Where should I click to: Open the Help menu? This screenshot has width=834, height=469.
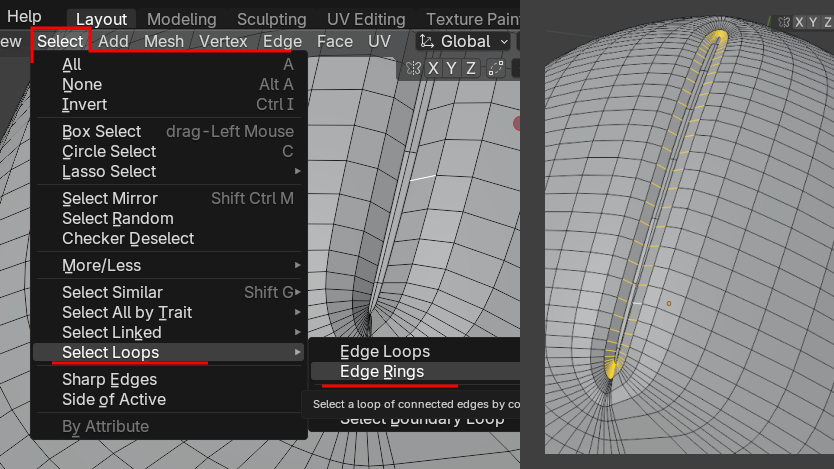click(24, 17)
